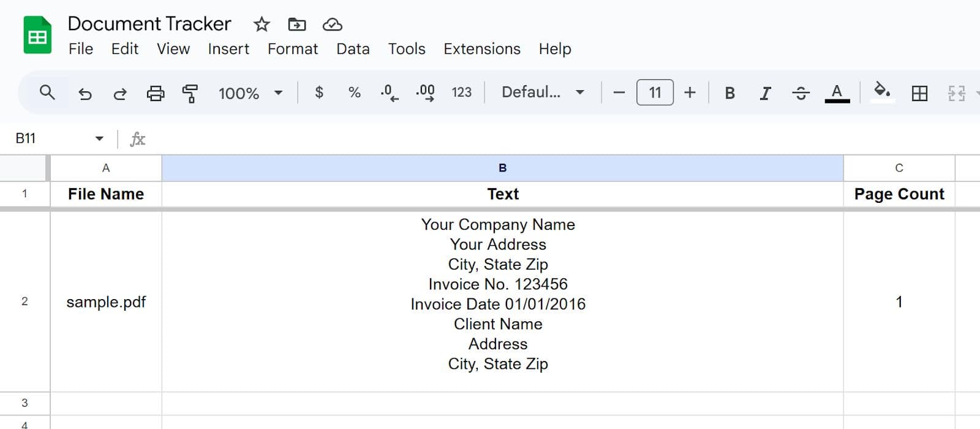Format as currency with dollar button
Viewport: 980px width, 429px height.
(318, 93)
